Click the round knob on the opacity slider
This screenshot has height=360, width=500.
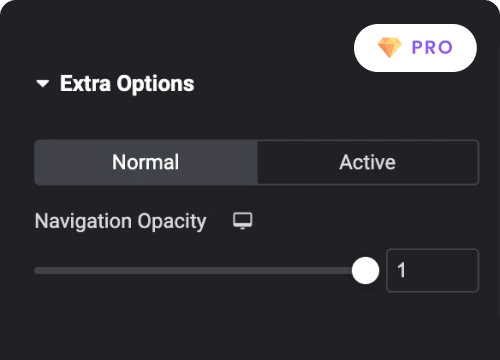(x=365, y=270)
